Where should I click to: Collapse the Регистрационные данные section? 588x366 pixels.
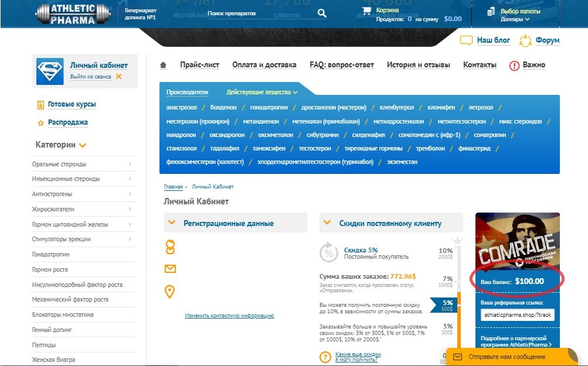click(172, 223)
